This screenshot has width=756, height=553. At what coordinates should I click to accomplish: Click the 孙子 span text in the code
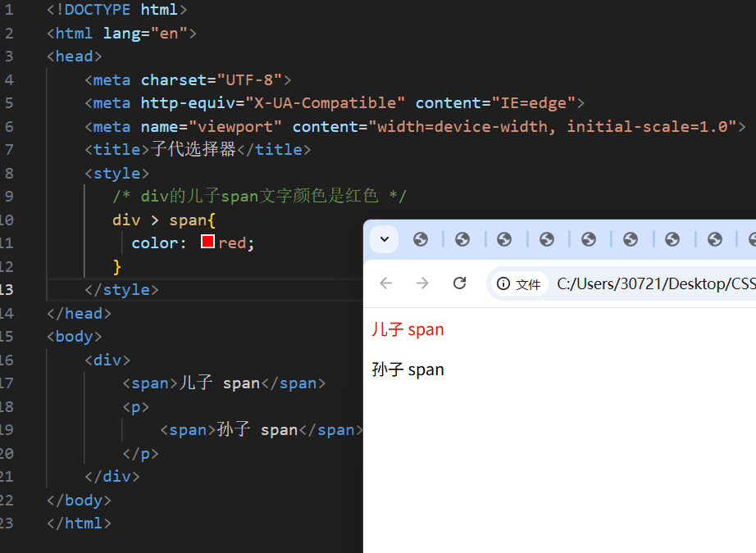coord(257,429)
